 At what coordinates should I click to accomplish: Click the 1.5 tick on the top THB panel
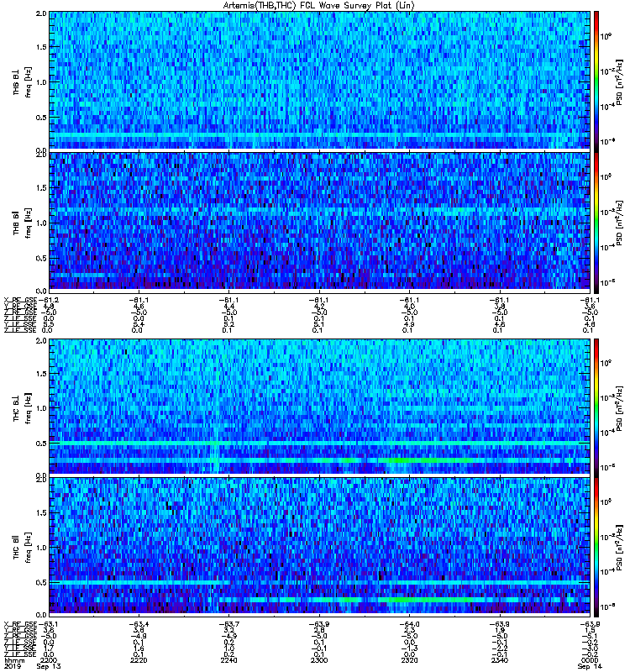41,47
